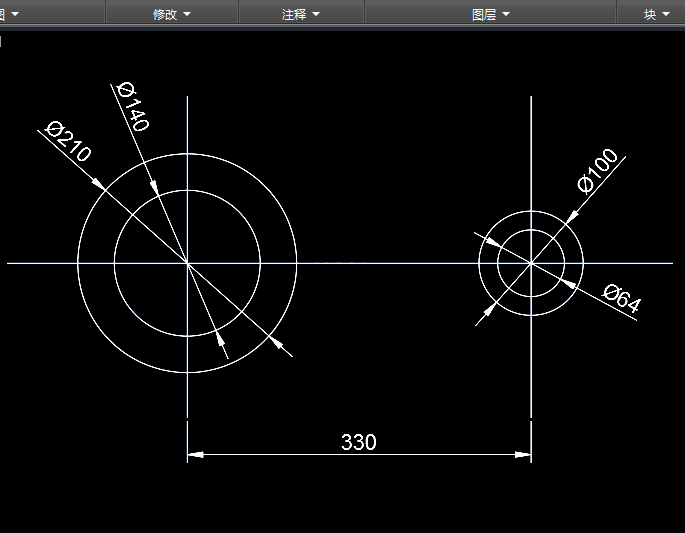Viewport: 685px width, 533px height.
Task: Select the Ø210 dimension text
Action: tap(69, 141)
